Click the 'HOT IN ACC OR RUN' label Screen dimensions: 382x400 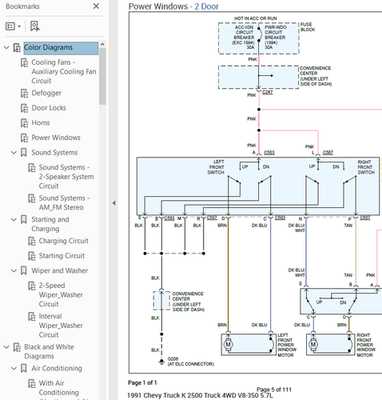[256, 19]
